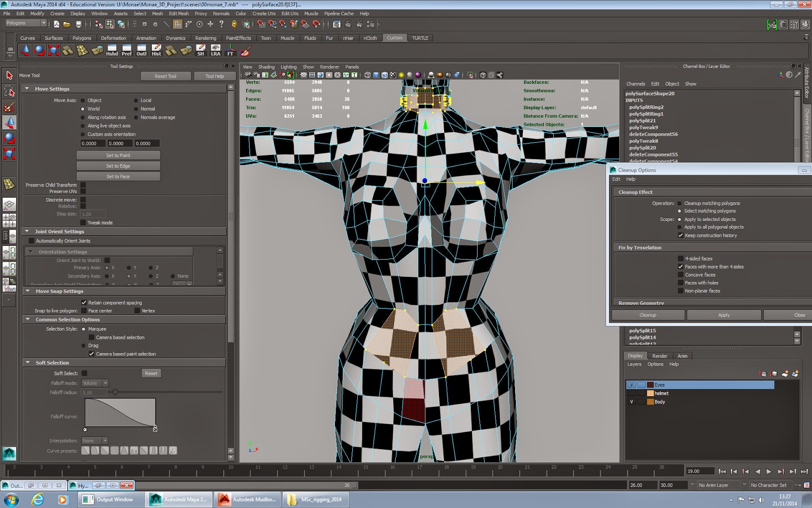Open a scene with the folder icon

(x=67, y=24)
